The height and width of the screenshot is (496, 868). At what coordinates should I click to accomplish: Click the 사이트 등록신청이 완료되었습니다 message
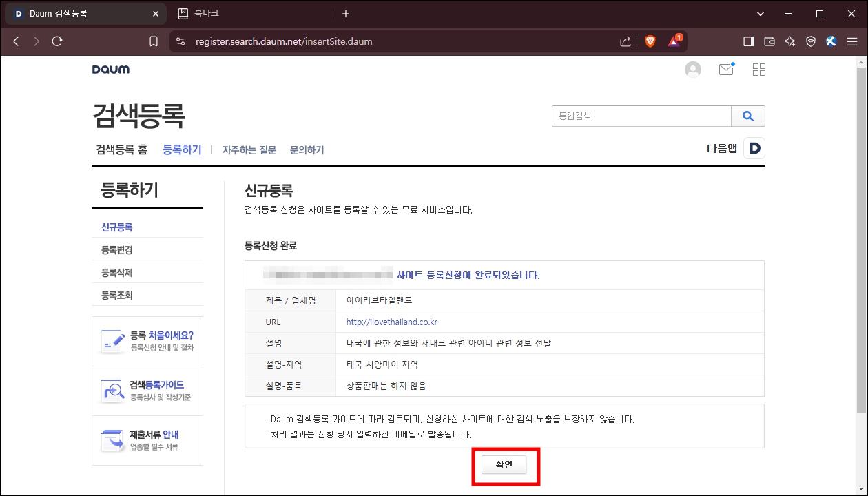[468, 275]
